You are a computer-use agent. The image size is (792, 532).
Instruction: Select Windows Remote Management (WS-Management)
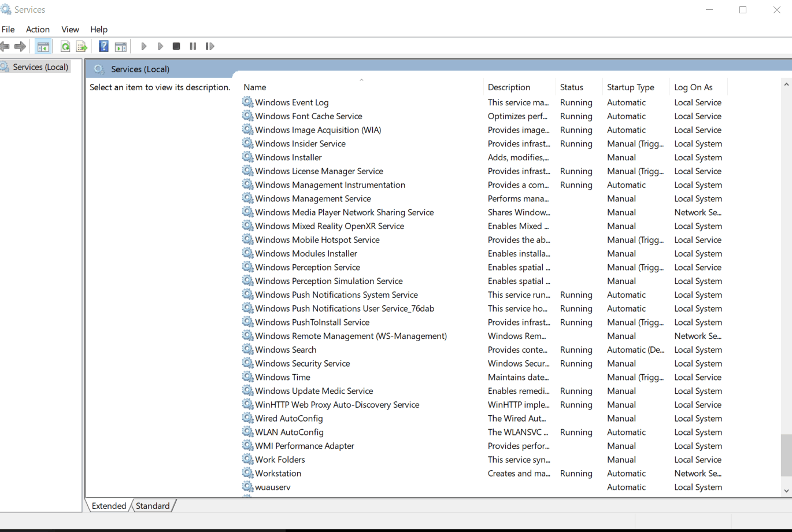tap(351, 336)
